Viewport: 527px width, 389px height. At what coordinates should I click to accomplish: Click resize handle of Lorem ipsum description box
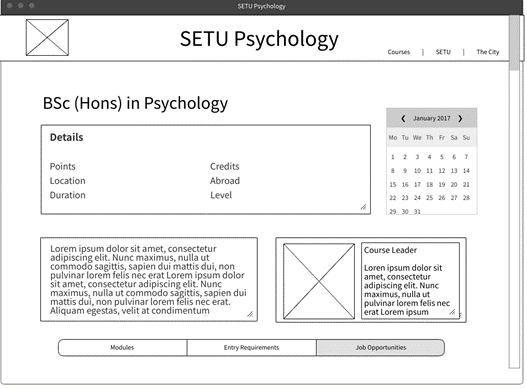(x=250, y=314)
